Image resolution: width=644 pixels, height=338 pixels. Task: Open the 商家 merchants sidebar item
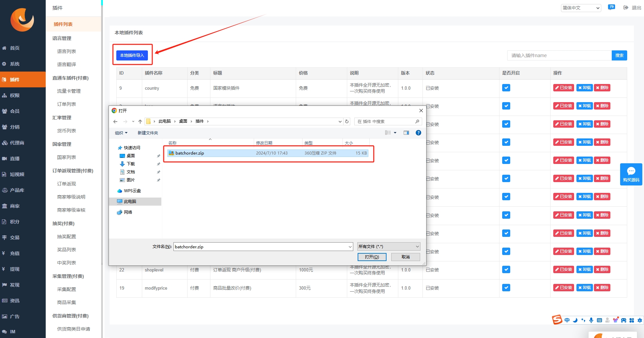(x=23, y=206)
